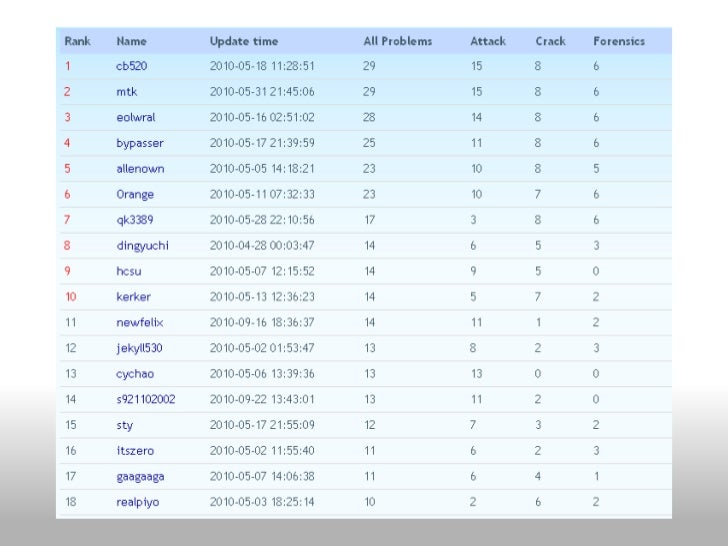
Task: Select update time 2010-05-13 12:36:23
Action: [x=262, y=297]
